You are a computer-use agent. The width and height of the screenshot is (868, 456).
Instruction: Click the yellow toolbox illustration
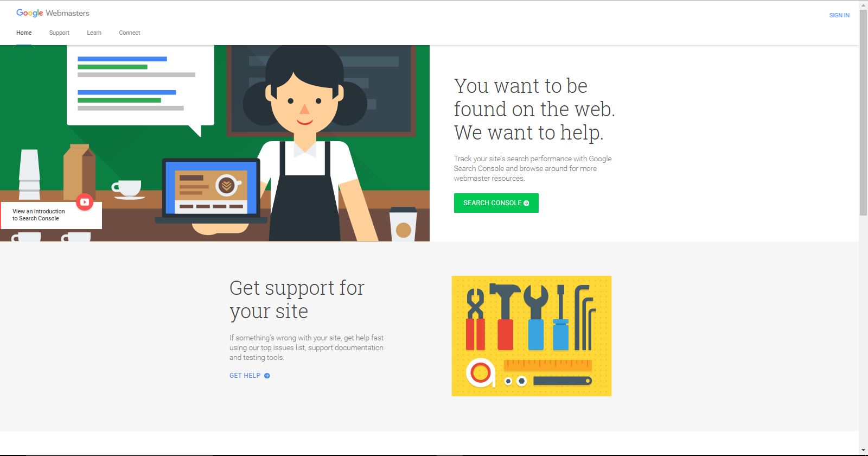(532, 336)
